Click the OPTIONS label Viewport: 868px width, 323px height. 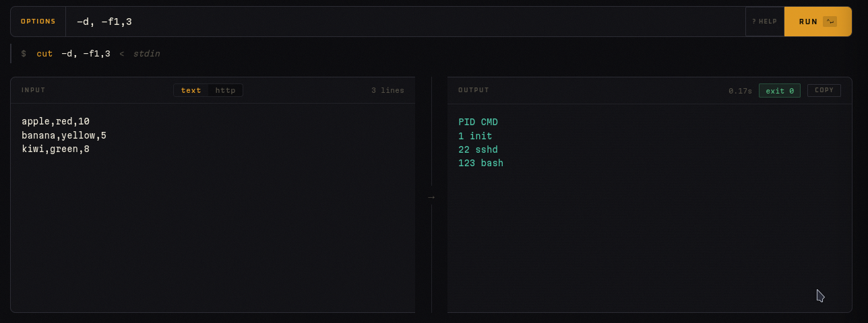click(x=38, y=22)
